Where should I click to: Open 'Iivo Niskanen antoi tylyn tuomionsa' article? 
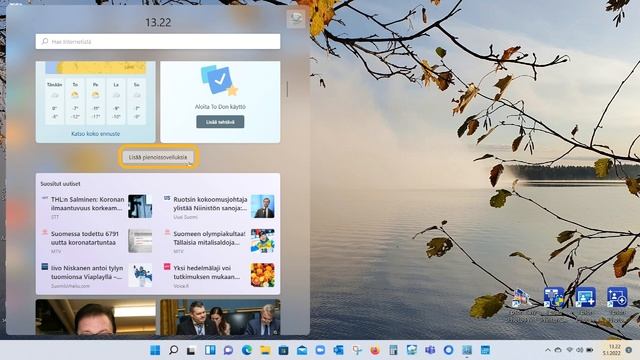click(87, 272)
